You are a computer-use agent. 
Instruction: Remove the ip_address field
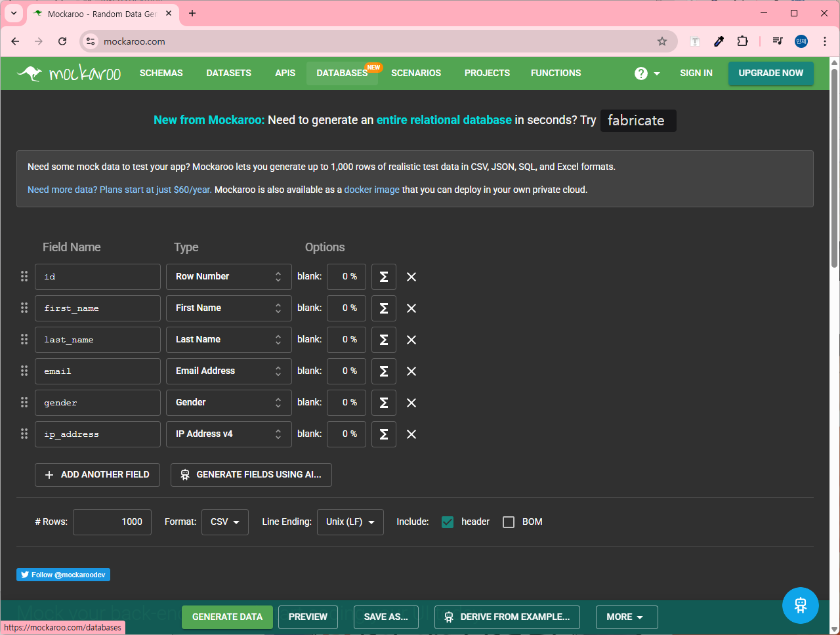coord(411,434)
